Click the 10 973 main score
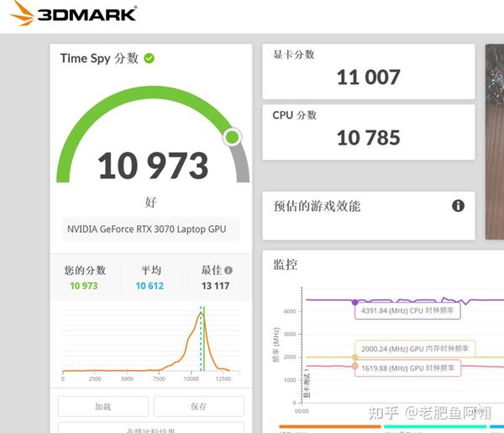This screenshot has width=504, height=433. (x=153, y=166)
